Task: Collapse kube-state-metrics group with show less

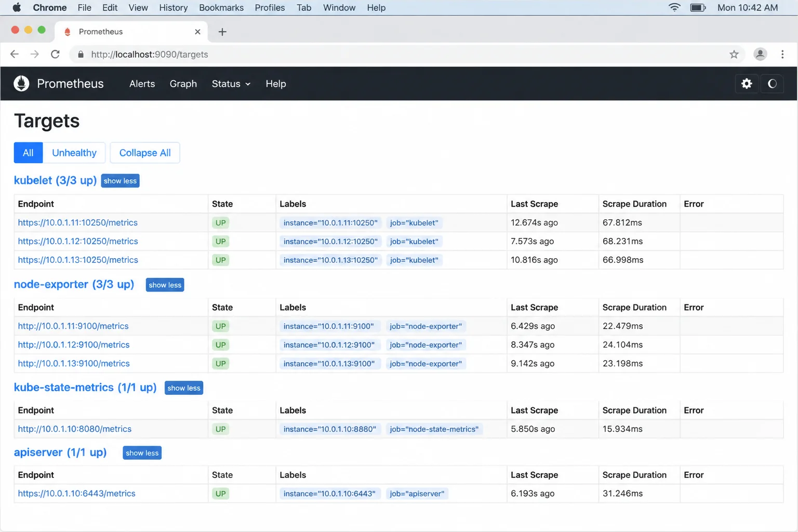Action: point(184,388)
